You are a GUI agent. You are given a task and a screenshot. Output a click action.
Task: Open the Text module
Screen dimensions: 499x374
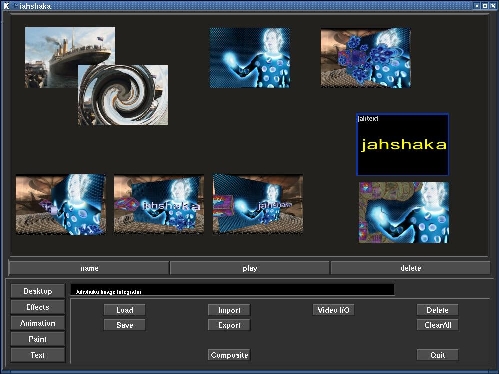click(38, 355)
